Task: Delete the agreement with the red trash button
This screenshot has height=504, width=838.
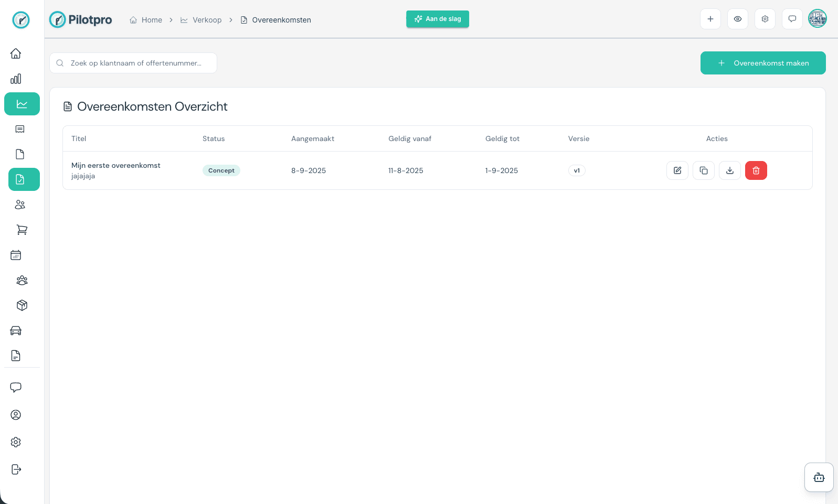Action: [756, 170]
